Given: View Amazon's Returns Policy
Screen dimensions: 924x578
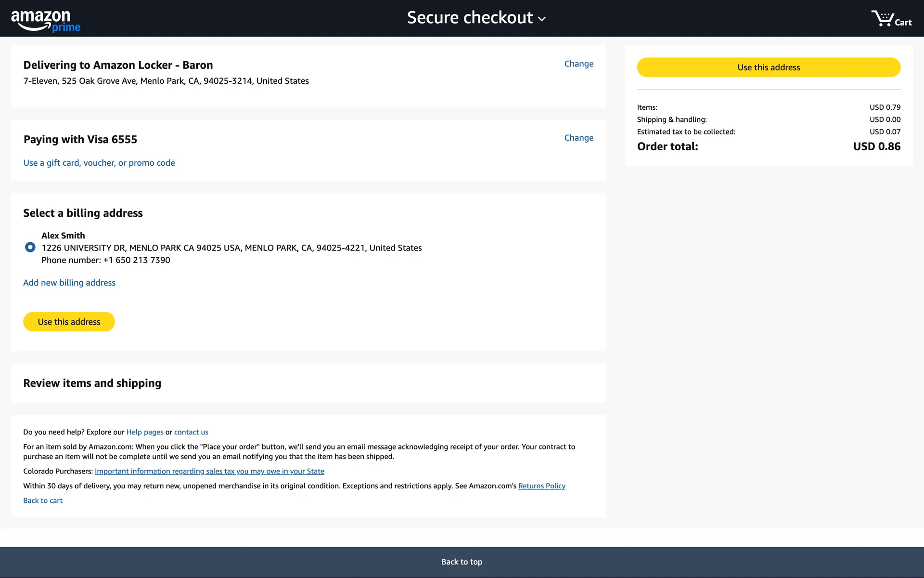Looking at the screenshot, I should tap(541, 486).
